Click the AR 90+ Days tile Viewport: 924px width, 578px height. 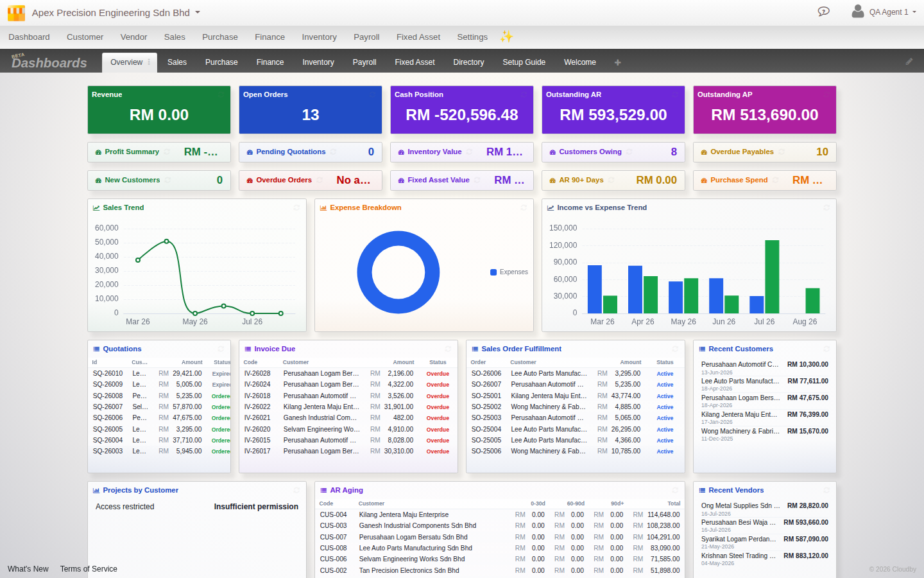[x=613, y=180]
